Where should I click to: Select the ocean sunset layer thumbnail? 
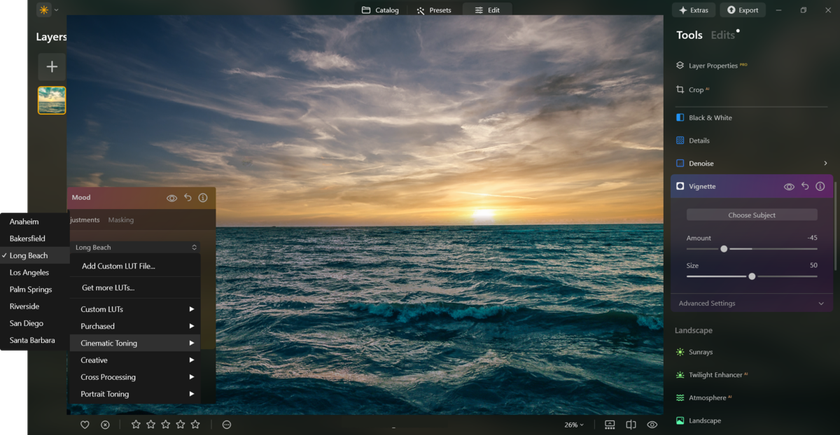tap(52, 100)
